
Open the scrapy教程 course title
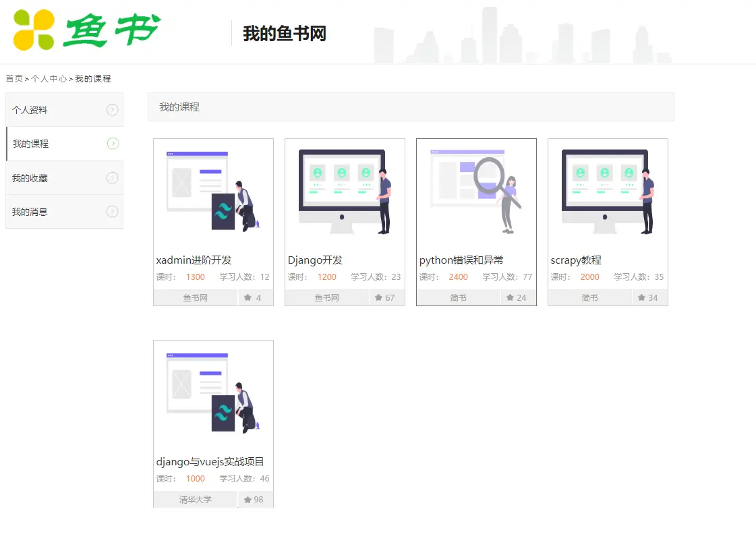[576, 260]
